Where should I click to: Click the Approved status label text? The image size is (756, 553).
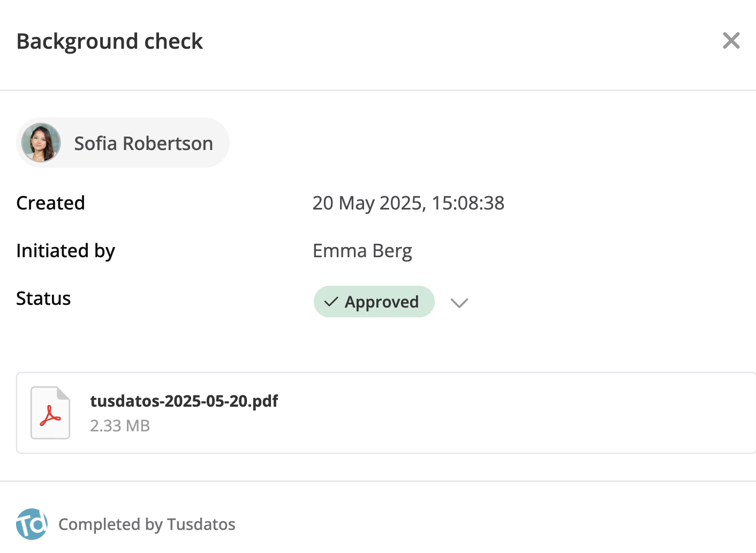coord(382,302)
